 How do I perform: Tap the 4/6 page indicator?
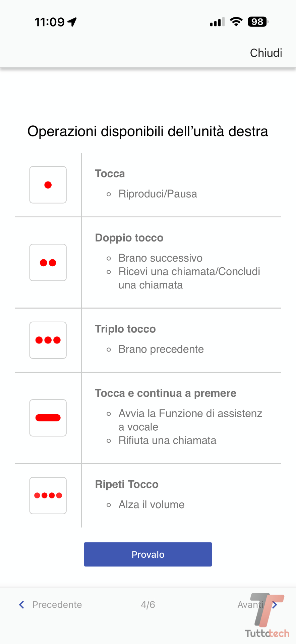148,605
